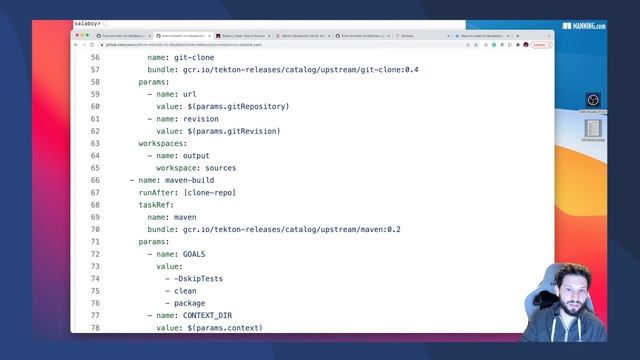Click the text "- package"

coord(185,303)
